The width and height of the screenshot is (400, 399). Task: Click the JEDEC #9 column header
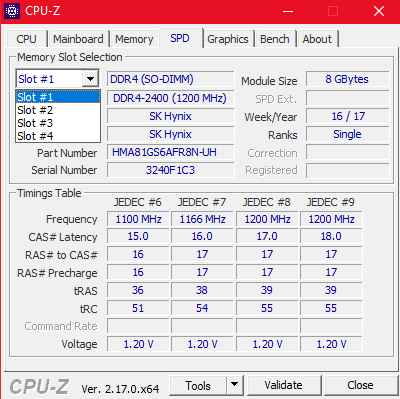coord(331,202)
